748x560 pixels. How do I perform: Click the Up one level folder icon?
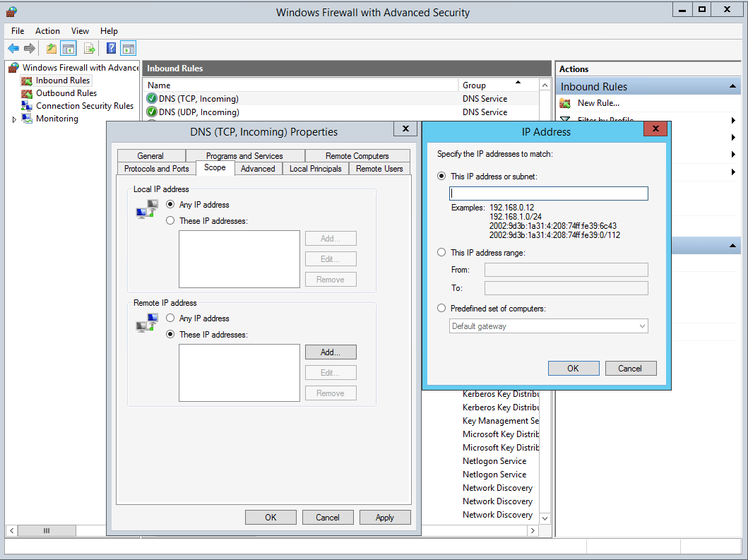(51, 48)
